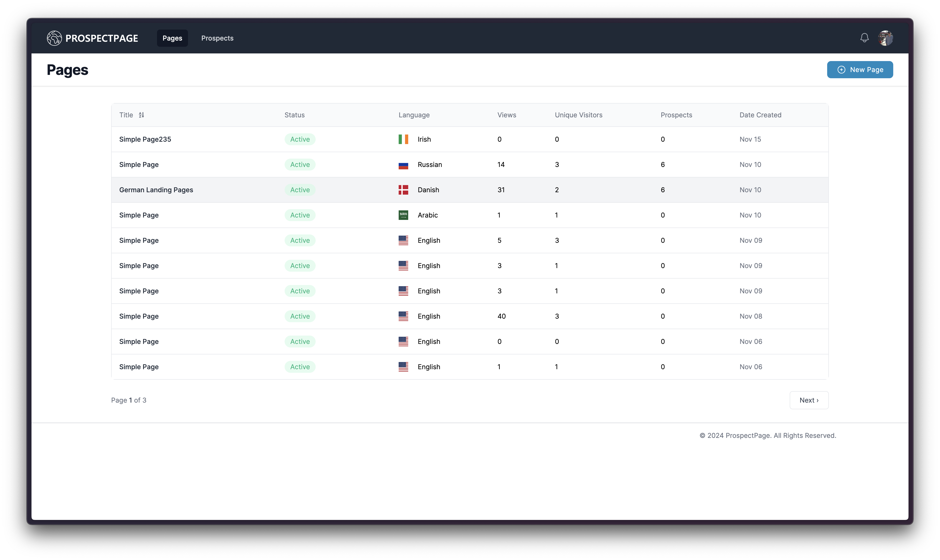940x560 pixels.
Task: Click the US flag on the Nov 08 row
Action: [x=403, y=316]
